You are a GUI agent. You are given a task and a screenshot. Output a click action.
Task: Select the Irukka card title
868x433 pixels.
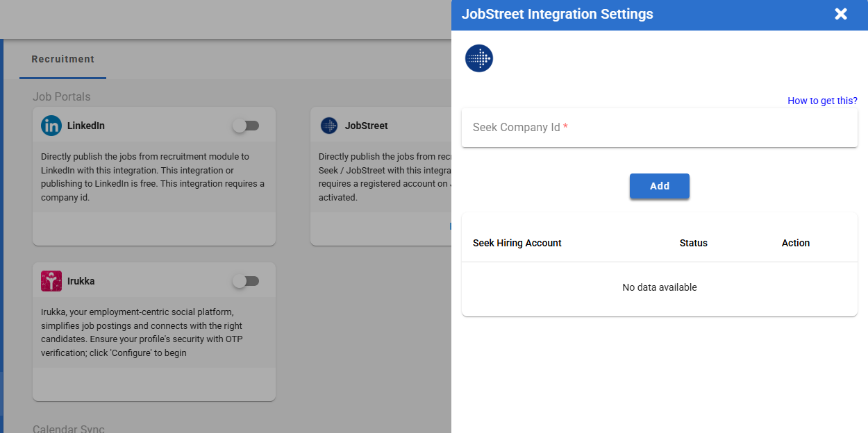pos(81,281)
